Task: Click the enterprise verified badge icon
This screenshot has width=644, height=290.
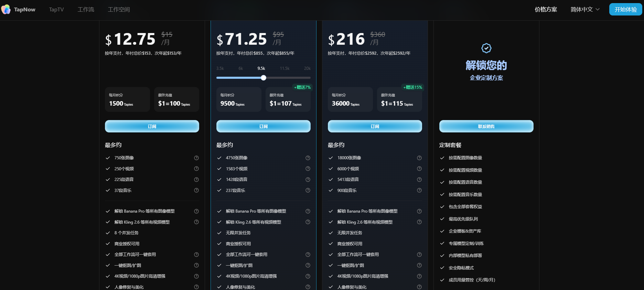Action: [x=486, y=48]
